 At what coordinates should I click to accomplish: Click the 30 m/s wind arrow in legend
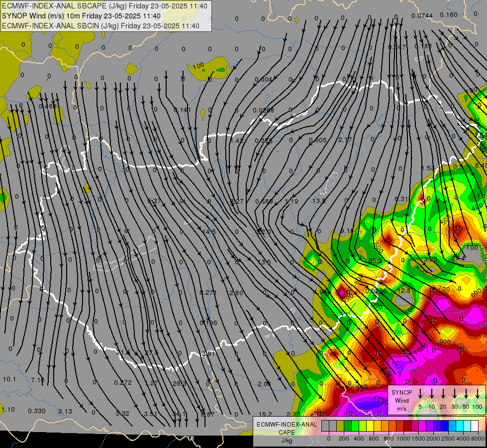coord(454,394)
